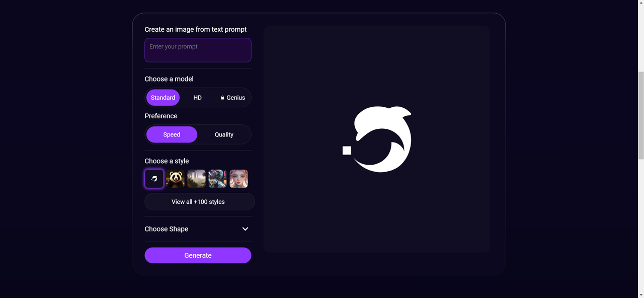Select the locked Genius model
Screen dimensions: 644x298
[232, 98]
